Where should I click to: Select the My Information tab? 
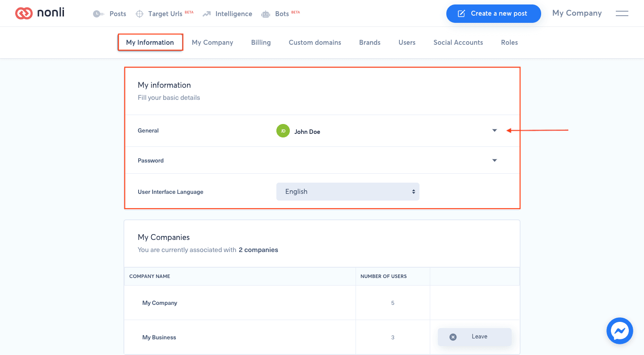pyautogui.click(x=150, y=43)
